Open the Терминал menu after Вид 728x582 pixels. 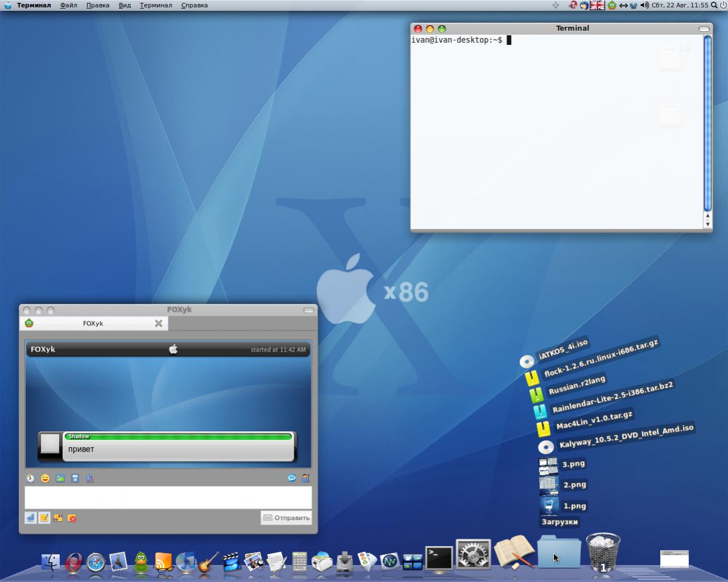click(x=156, y=5)
